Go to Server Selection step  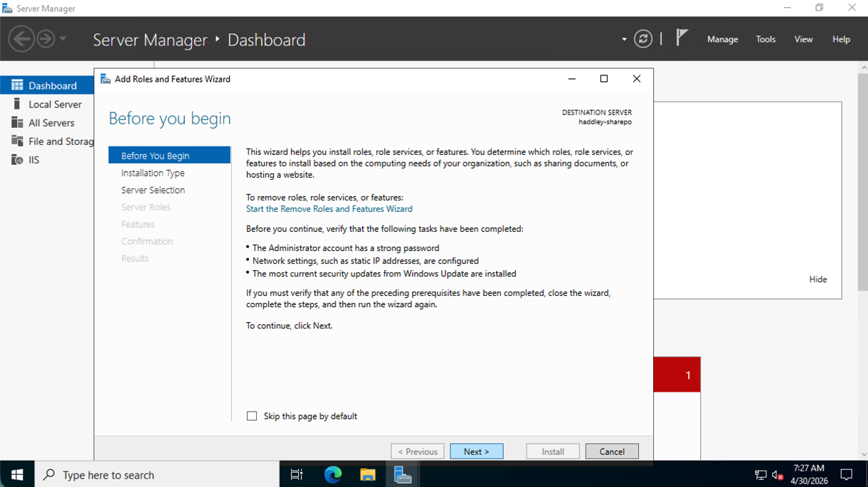[153, 190]
